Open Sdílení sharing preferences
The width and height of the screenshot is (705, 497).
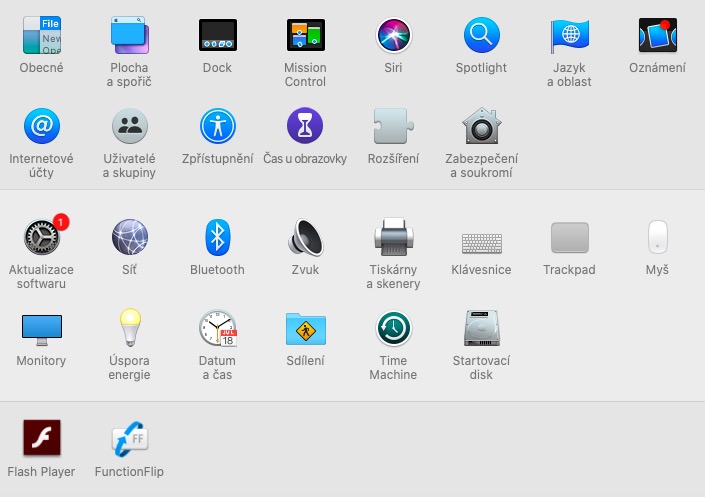pyautogui.click(x=306, y=329)
